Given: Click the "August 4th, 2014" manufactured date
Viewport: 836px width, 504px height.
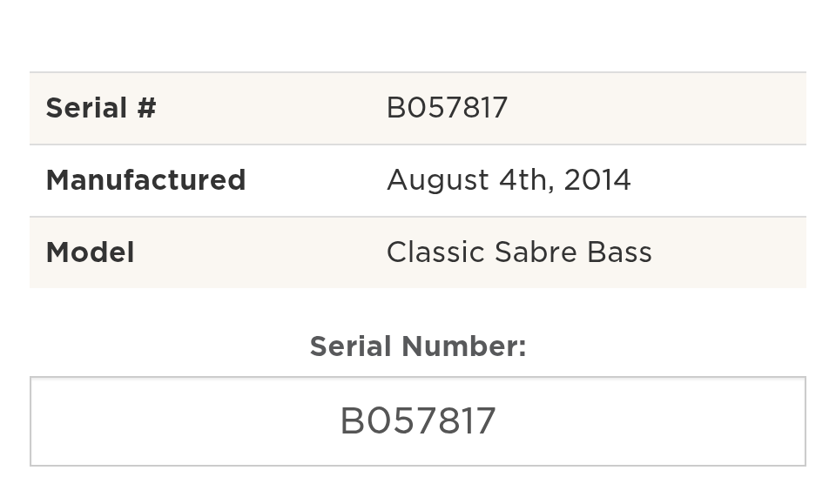Looking at the screenshot, I should 509,180.
